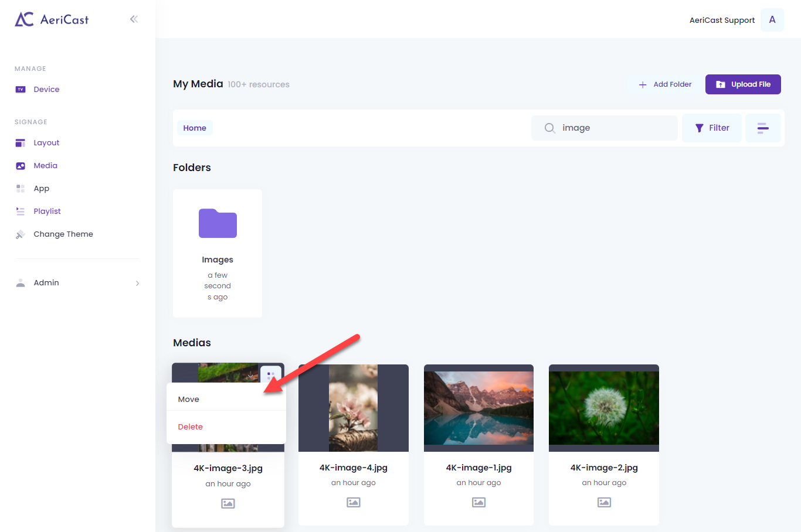Navigate to Home breadcrumb
Image resolution: width=801 pixels, height=532 pixels.
coord(195,128)
